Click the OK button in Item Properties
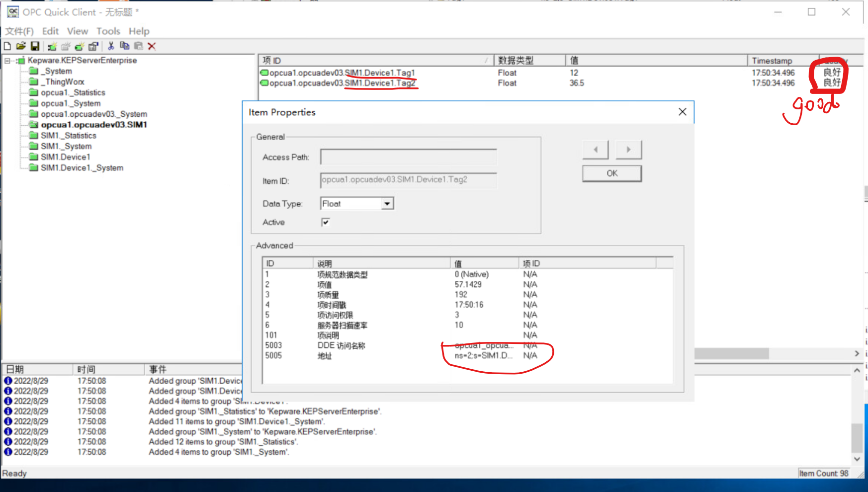The height and width of the screenshot is (492, 868). [611, 173]
